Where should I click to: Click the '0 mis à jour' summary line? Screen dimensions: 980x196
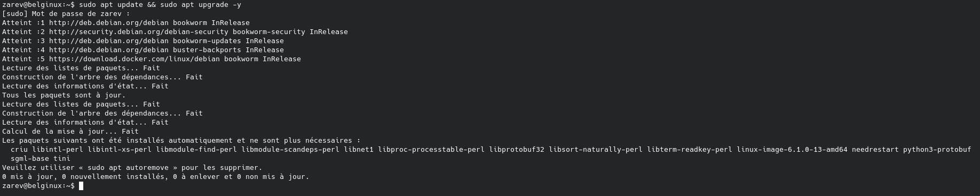(155, 177)
